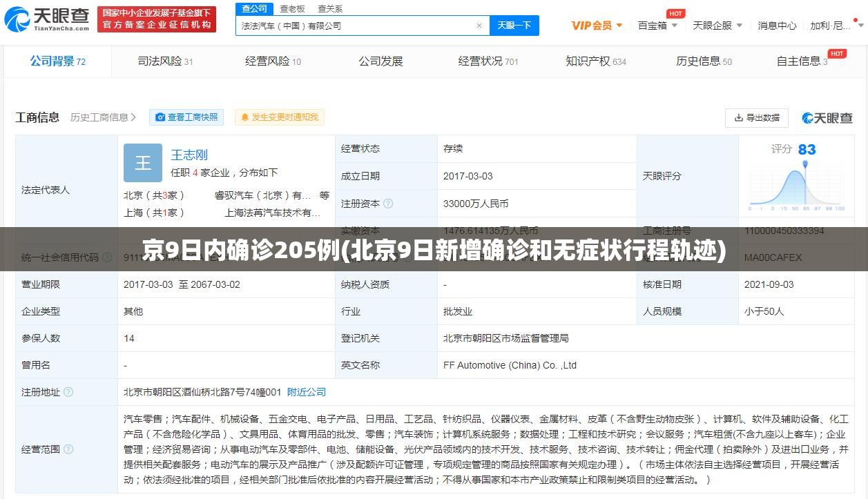Click the 统一社会信用代码 help icon
868x499 pixels.
coord(107,257)
